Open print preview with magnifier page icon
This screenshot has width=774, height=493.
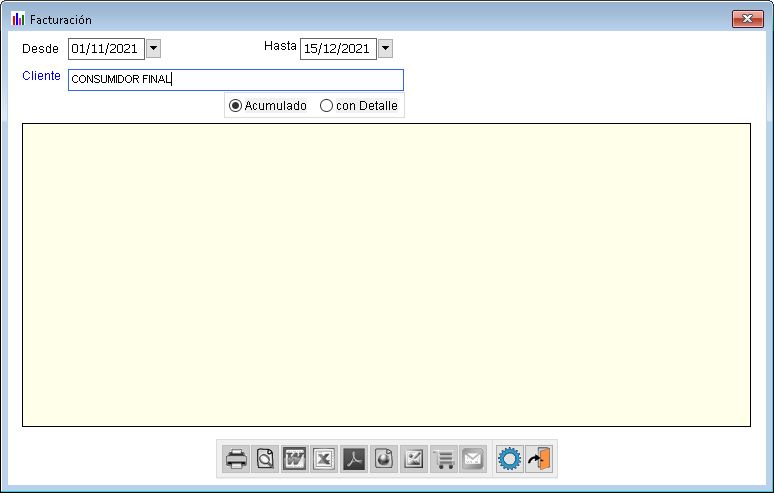(265, 459)
